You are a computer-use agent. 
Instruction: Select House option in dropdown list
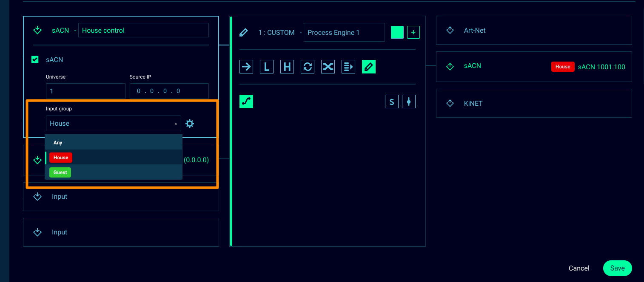click(61, 158)
